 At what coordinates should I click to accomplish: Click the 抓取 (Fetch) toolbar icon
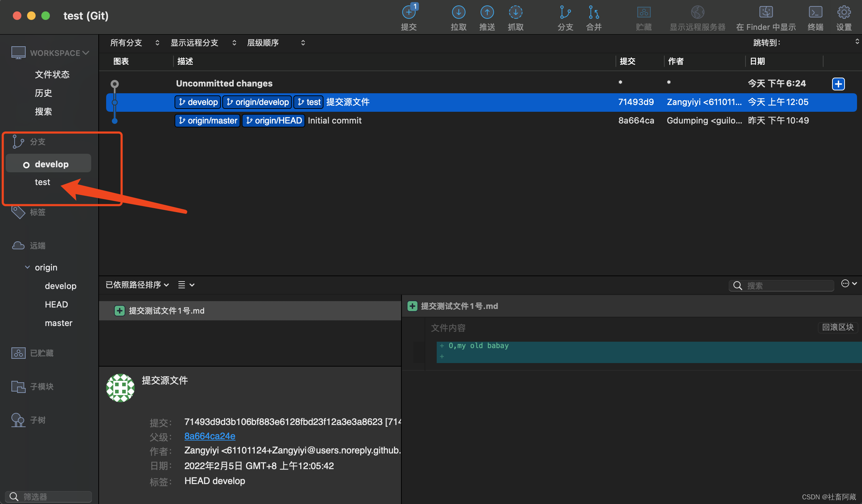point(515,13)
